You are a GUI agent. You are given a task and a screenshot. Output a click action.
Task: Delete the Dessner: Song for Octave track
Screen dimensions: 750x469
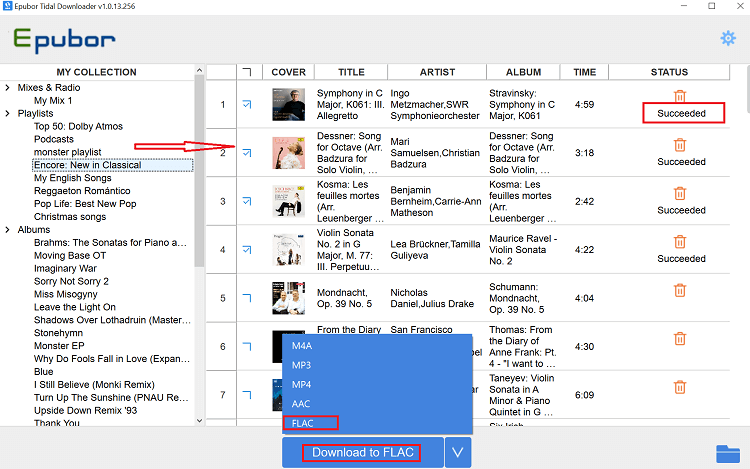[680, 144]
